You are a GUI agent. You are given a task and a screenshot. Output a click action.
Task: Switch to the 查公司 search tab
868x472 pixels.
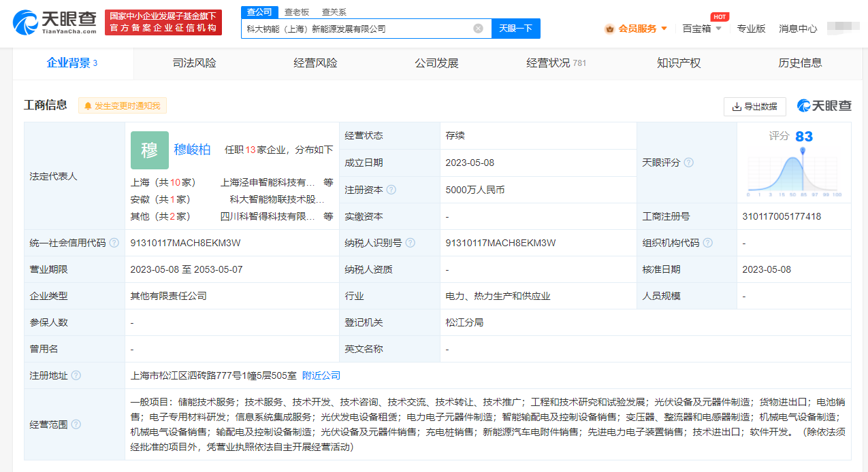(259, 12)
